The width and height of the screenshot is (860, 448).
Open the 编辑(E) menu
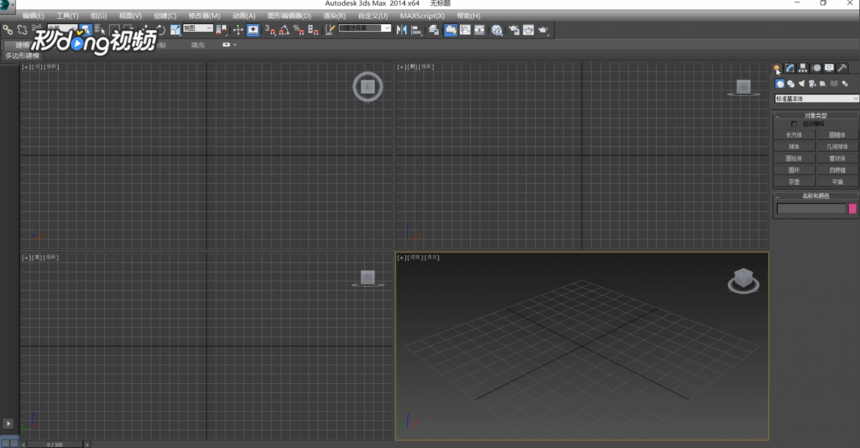pyautogui.click(x=33, y=16)
